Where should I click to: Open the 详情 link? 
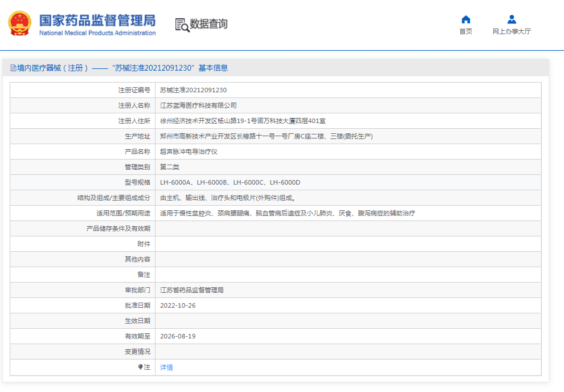(166, 367)
